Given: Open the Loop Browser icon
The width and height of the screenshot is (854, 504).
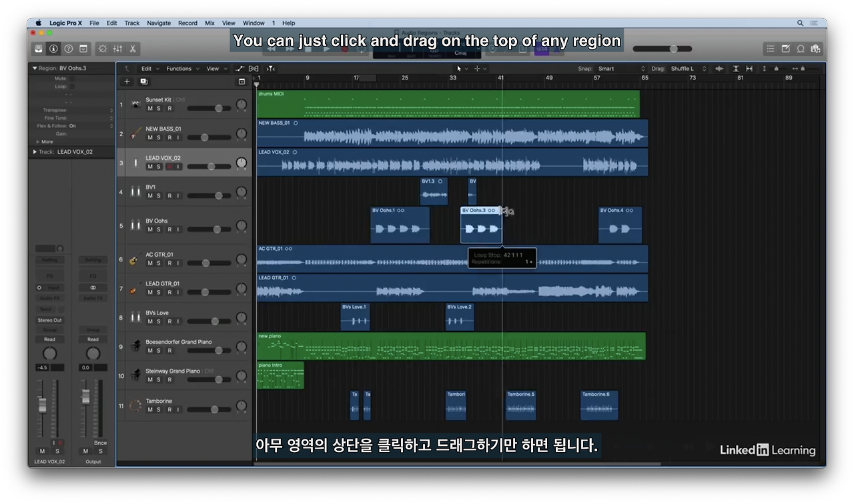Looking at the screenshot, I should (x=801, y=49).
